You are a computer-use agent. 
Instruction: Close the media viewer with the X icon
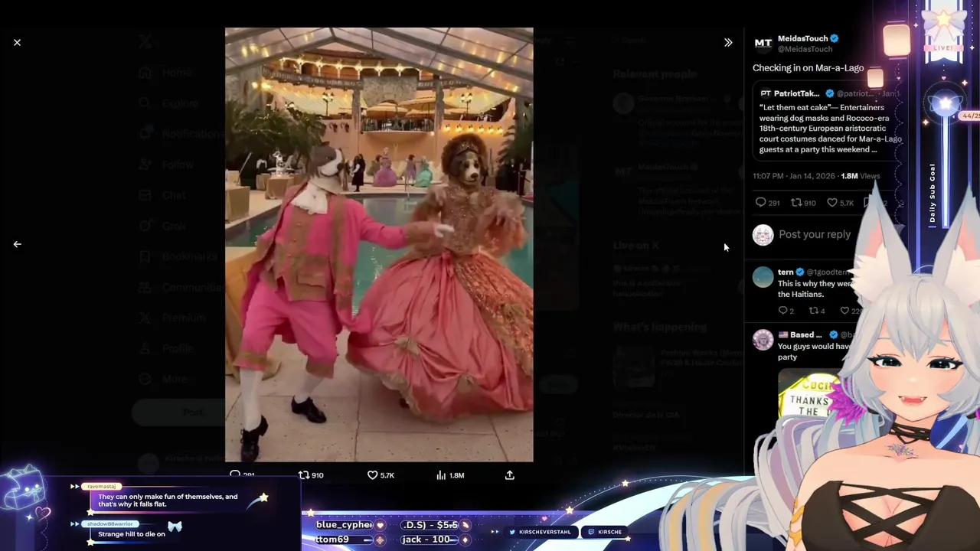tap(17, 43)
